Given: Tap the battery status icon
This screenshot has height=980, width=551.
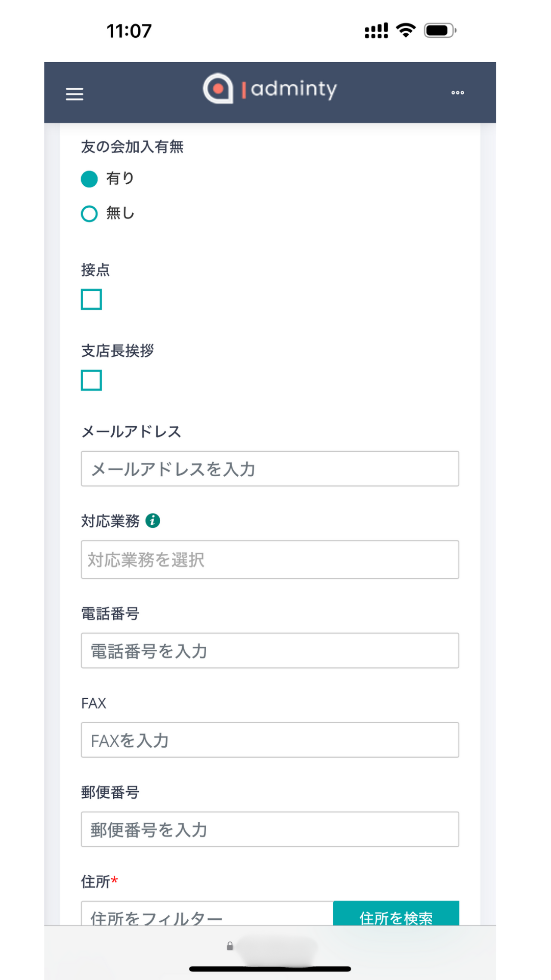Looking at the screenshot, I should point(440,31).
